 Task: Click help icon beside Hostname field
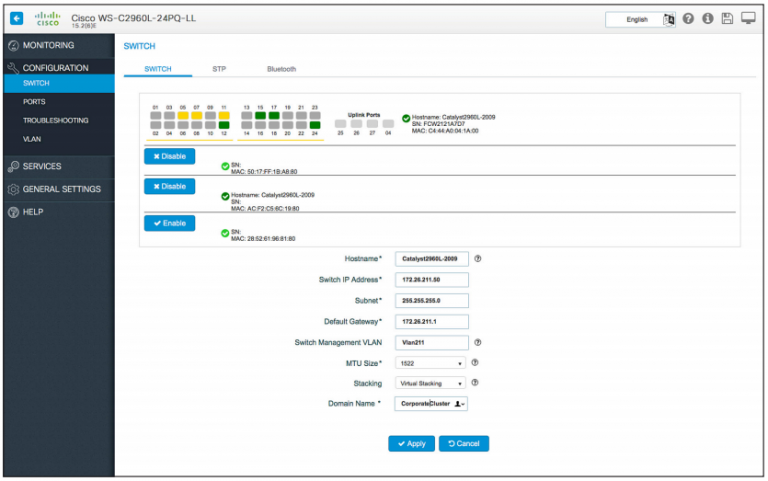coord(478,258)
